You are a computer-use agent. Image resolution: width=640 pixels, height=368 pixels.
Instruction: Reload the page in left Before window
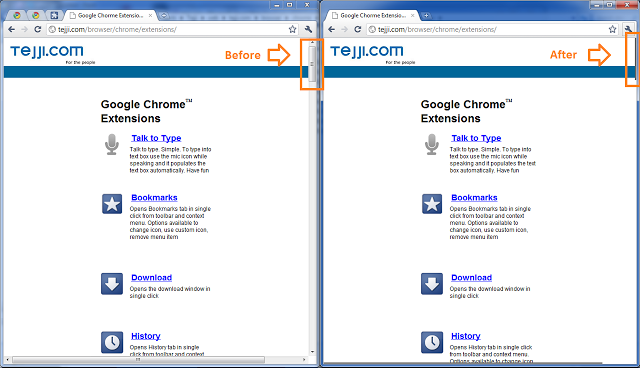click(38, 29)
